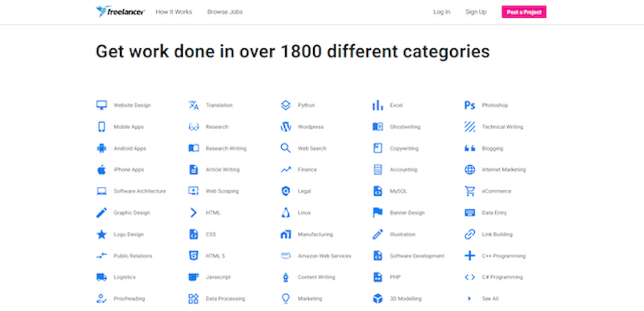
Task: Click the Post a Project button
Action: (524, 12)
